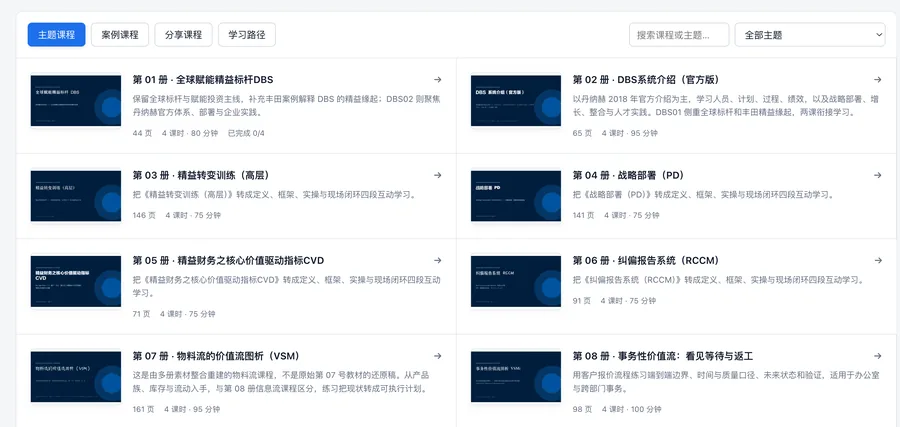Open title 第 03 册 · 精益转变训练（高层）
The height and width of the screenshot is (427, 900).
201,175
